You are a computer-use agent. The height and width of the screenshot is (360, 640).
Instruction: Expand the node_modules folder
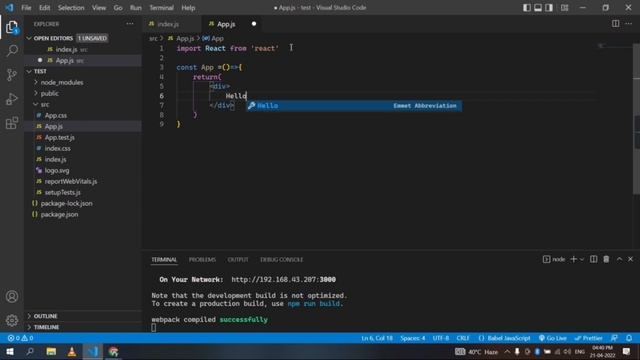pos(83,82)
